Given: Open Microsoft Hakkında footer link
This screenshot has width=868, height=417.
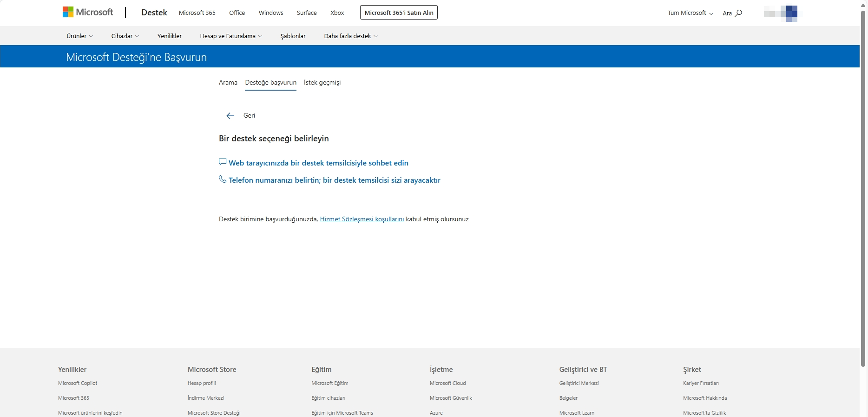Looking at the screenshot, I should click(x=705, y=398).
